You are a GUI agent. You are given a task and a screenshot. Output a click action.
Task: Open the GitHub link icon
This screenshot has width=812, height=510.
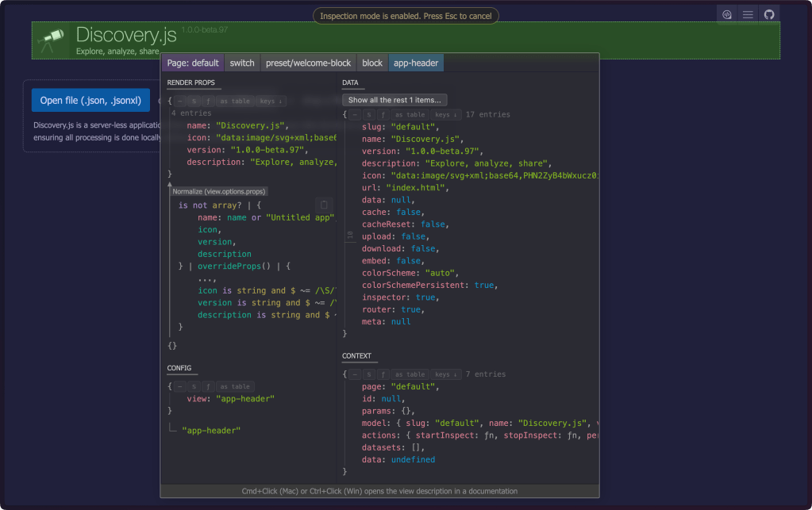768,15
